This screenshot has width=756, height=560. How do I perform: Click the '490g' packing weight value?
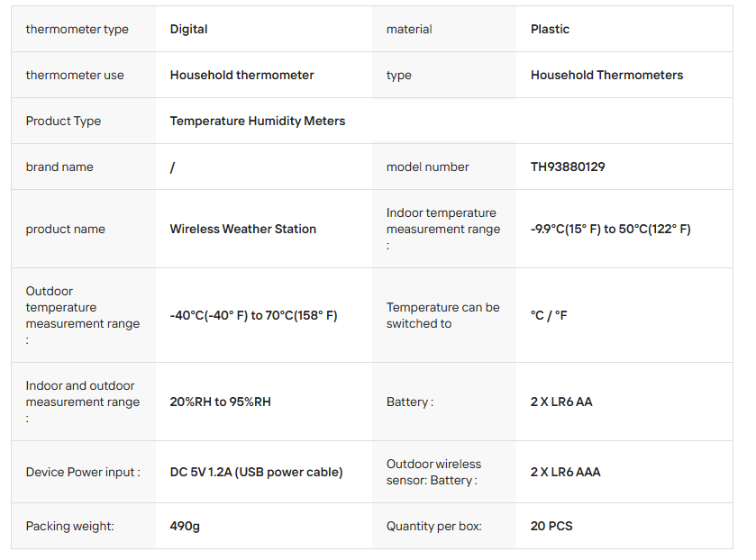point(185,527)
